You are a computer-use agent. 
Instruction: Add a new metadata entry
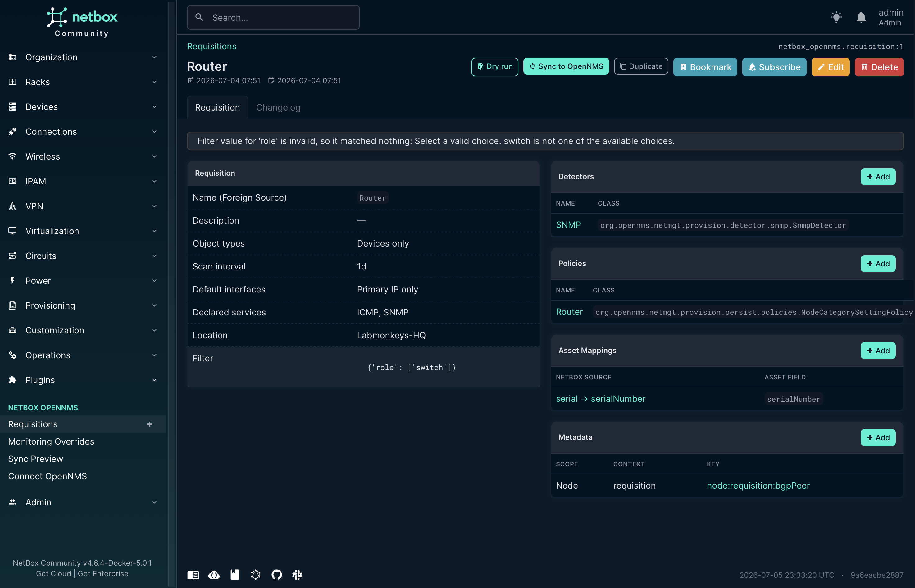pos(878,437)
